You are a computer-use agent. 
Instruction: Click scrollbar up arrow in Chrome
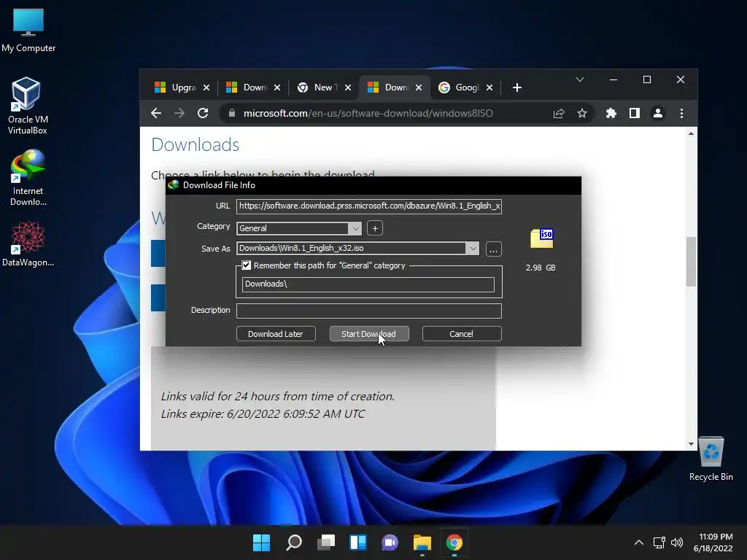point(691,134)
